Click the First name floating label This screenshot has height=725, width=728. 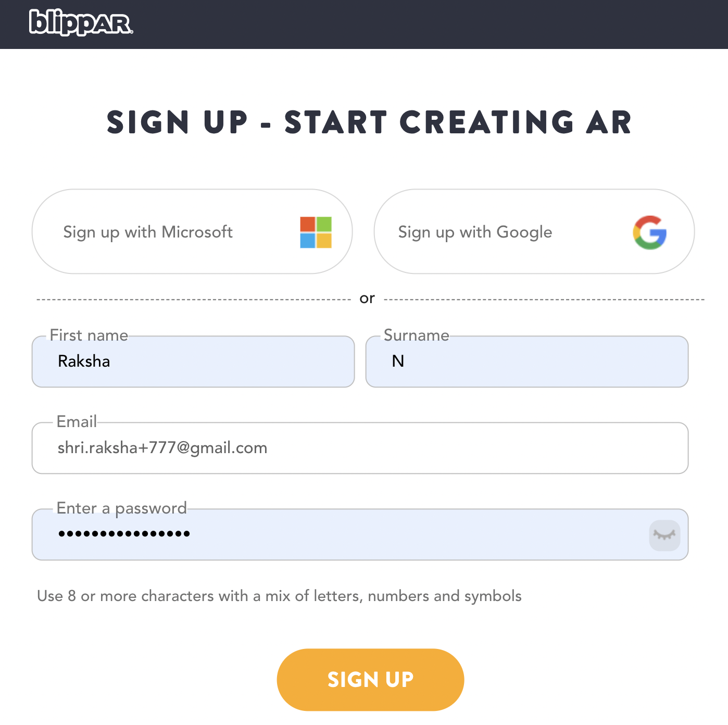[89, 335]
